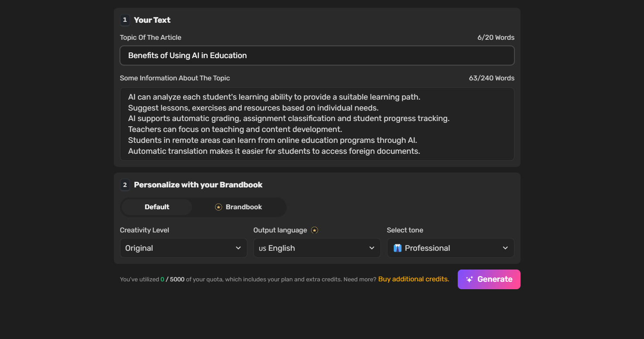Click the step 1 number badge

[125, 20]
